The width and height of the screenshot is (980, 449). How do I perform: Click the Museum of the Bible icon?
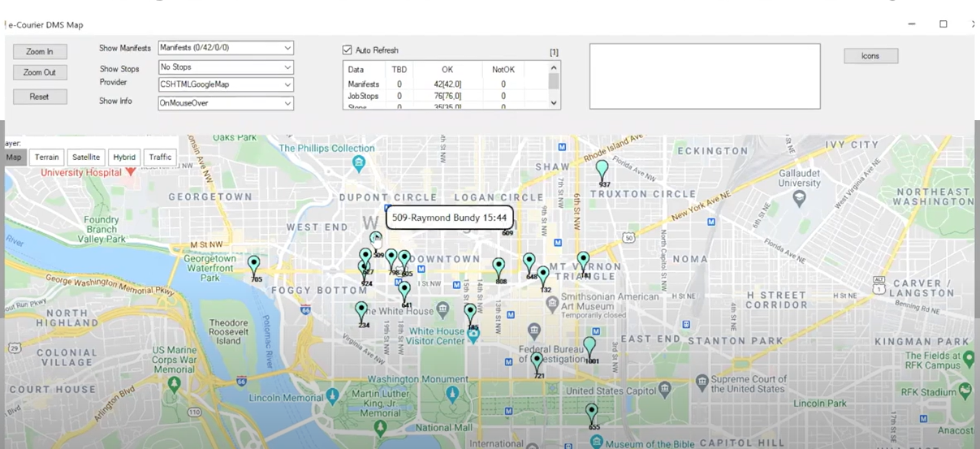pyautogui.click(x=597, y=443)
